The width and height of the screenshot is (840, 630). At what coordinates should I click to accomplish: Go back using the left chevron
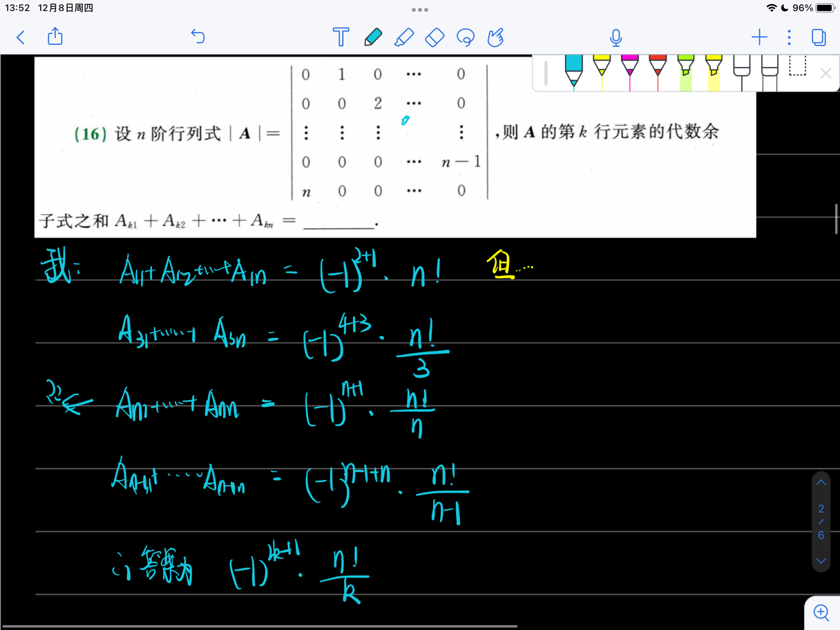pos(20,37)
